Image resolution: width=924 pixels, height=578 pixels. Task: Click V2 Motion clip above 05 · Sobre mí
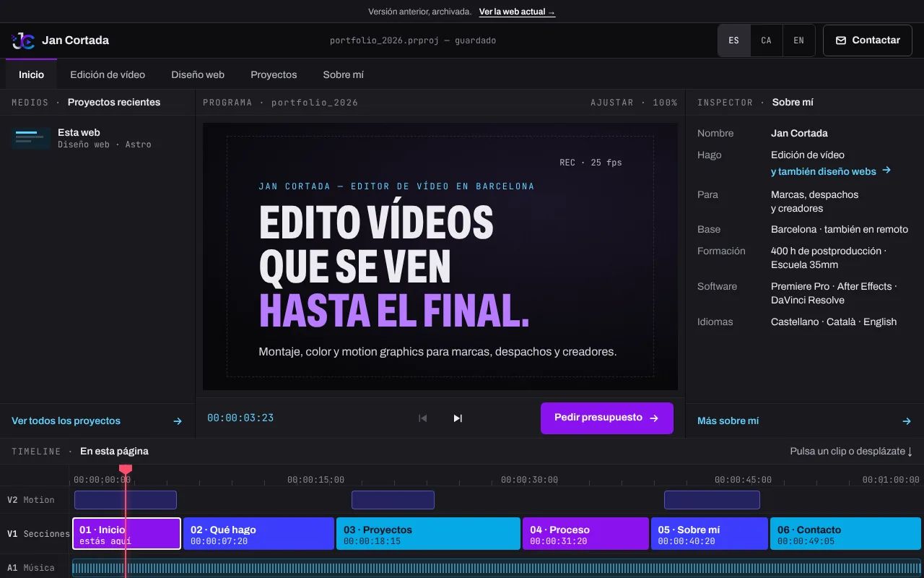tap(712, 500)
